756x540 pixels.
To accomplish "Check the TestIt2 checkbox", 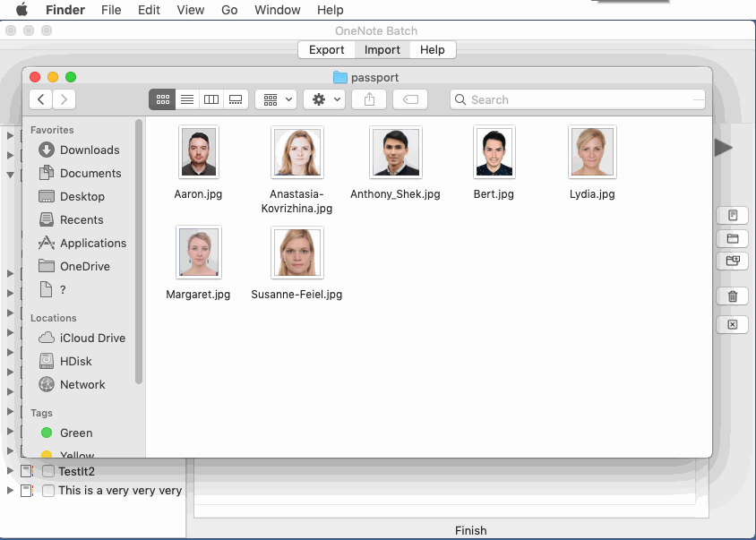I will (x=48, y=471).
